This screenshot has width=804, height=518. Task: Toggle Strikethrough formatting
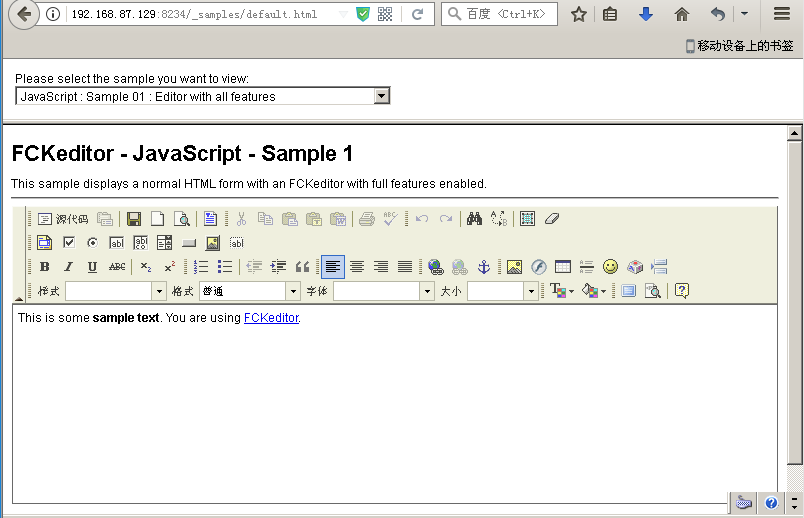(x=117, y=267)
